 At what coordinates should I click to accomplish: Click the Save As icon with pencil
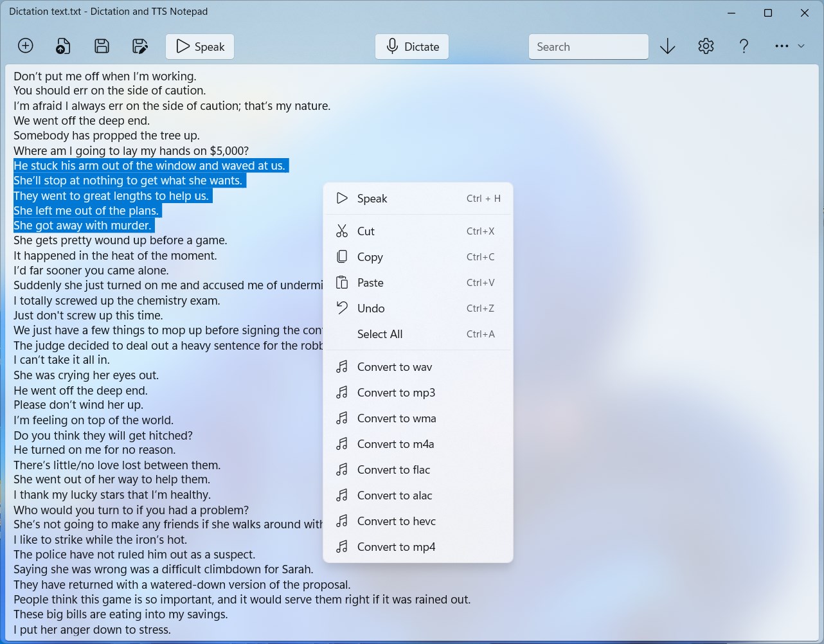[140, 46]
